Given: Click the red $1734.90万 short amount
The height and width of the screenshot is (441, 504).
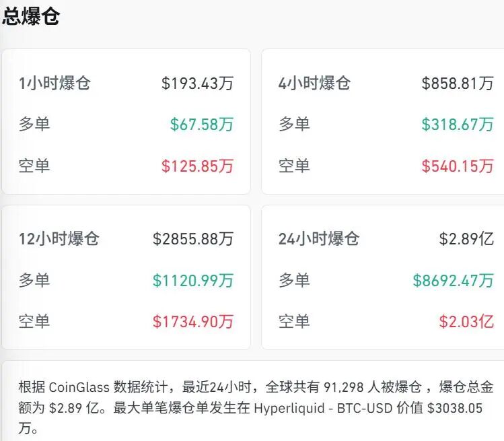Looking at the screenshot, I should coord(193,322).
